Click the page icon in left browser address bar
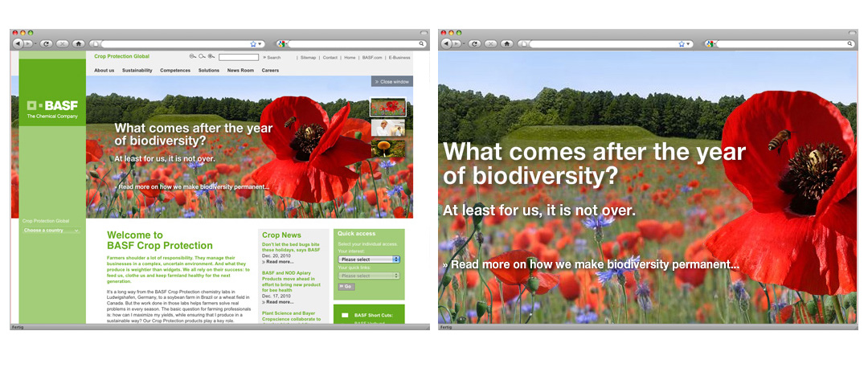 pyautogui.click(x=94, y=43)
